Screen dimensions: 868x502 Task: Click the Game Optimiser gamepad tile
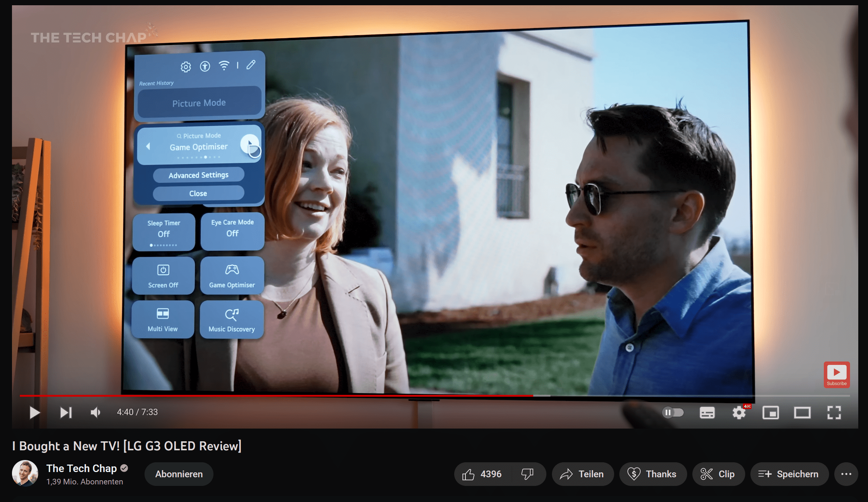tap(232, 275)
